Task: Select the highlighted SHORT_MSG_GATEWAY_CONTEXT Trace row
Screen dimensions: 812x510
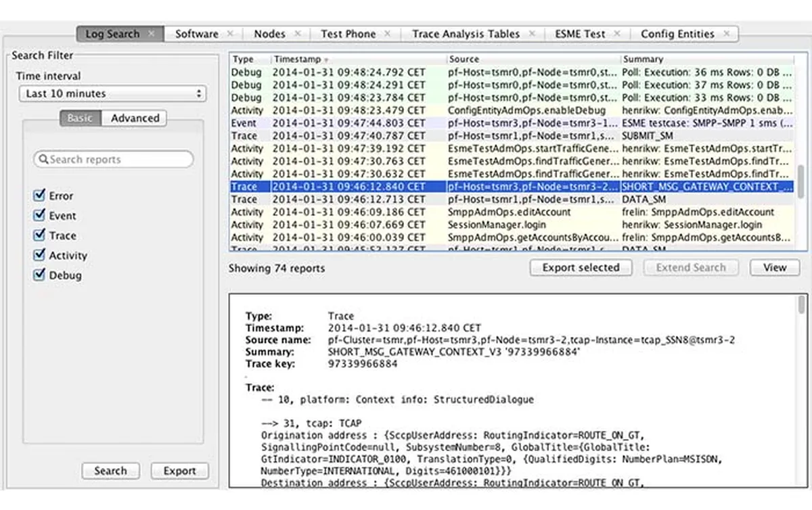Action: (512, 187)
